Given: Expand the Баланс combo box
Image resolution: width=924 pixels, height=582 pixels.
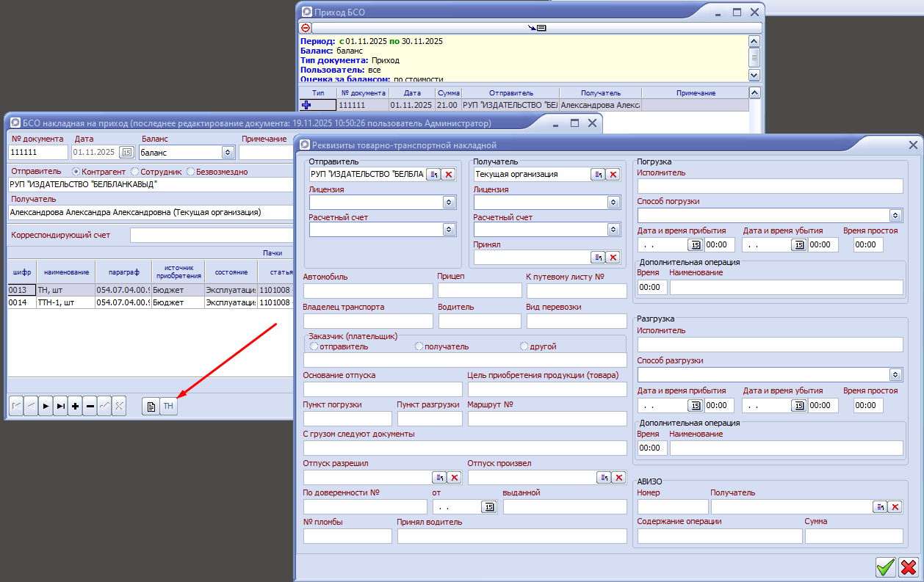Looking at the screenshot, I should [228, 152].
